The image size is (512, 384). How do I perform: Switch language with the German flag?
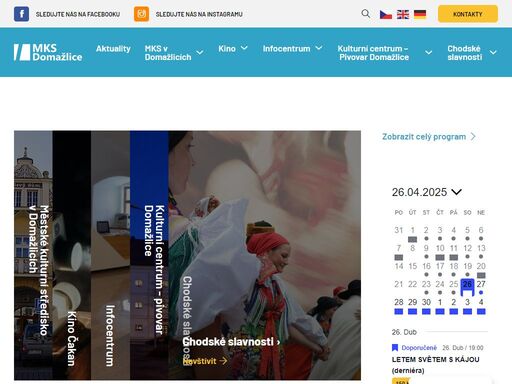pos(420,14)
